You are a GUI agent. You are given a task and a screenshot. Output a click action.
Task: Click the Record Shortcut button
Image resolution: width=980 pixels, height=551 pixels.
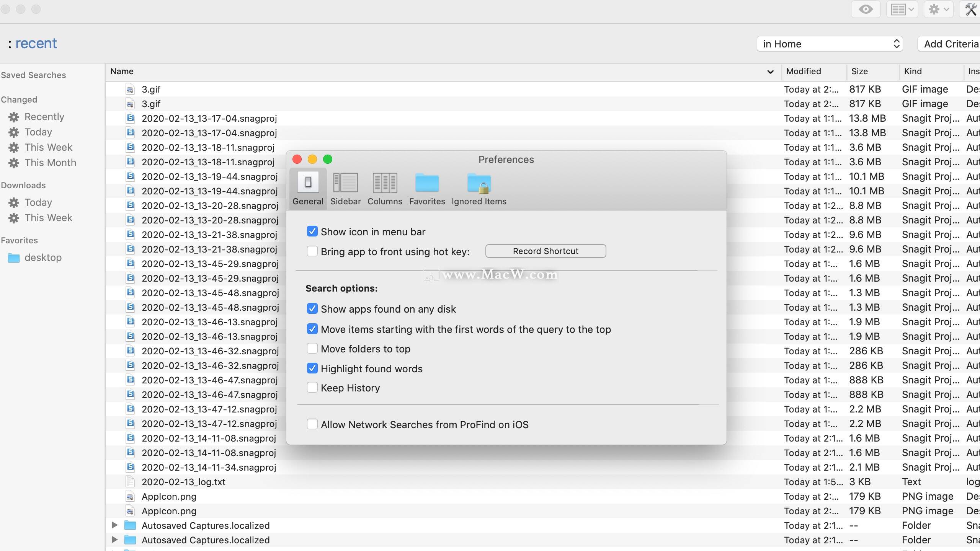tap(546, 251)
